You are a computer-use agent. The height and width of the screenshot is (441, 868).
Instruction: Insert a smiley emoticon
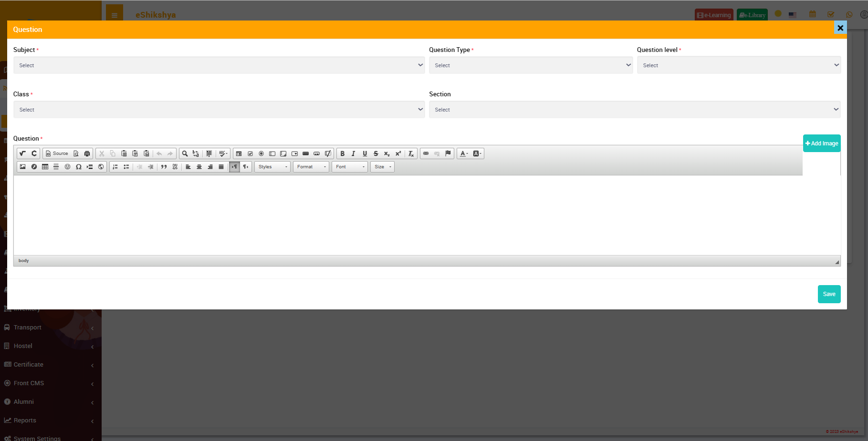[67, 167]
